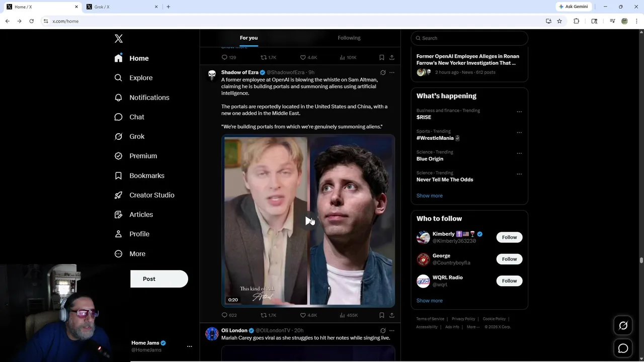Follow George

[509, 259]
